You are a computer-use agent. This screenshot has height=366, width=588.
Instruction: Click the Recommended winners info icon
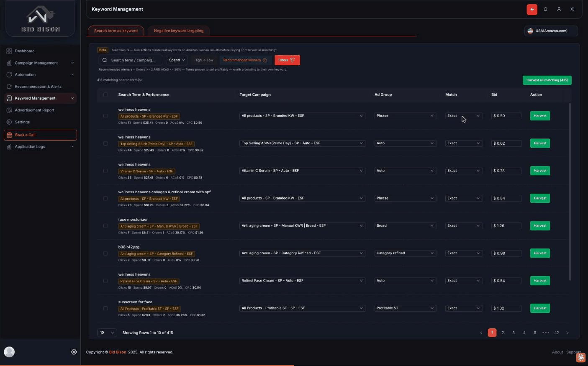coord(264,60)
